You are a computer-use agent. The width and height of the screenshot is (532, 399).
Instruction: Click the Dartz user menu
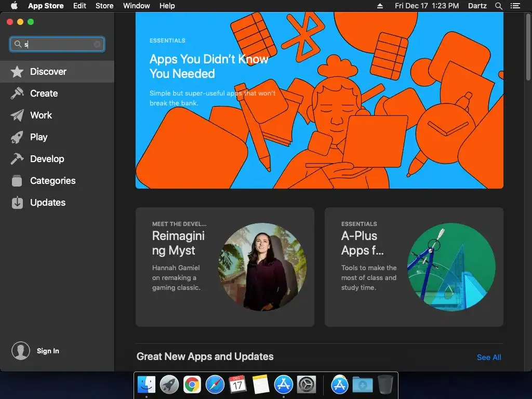[x=477, y=6]
